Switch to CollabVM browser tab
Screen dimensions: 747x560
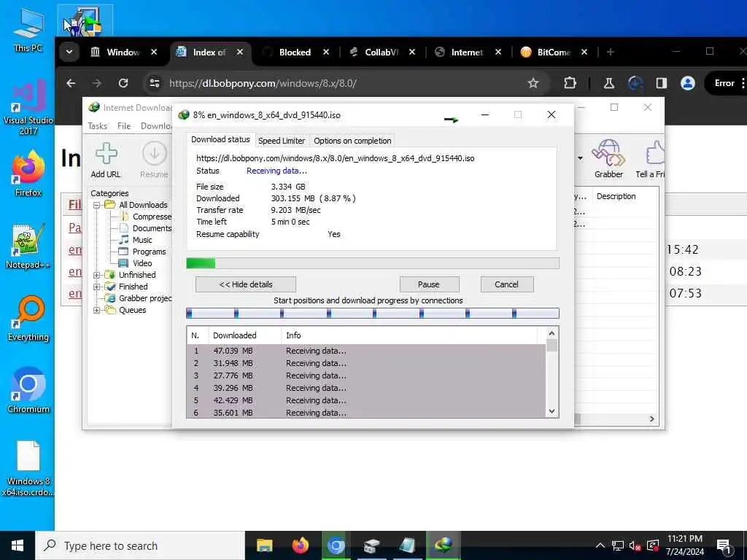pos(381,52)
